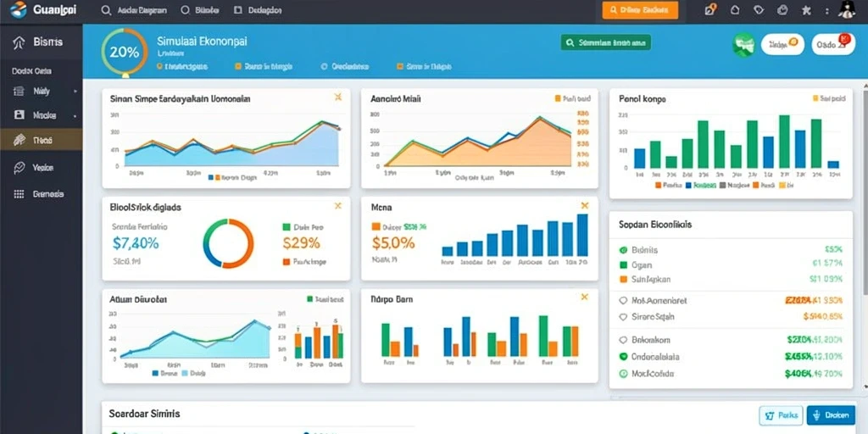Select the Bisms item in the sidebar
Screen dimensions: 868x434
point(41,42)
